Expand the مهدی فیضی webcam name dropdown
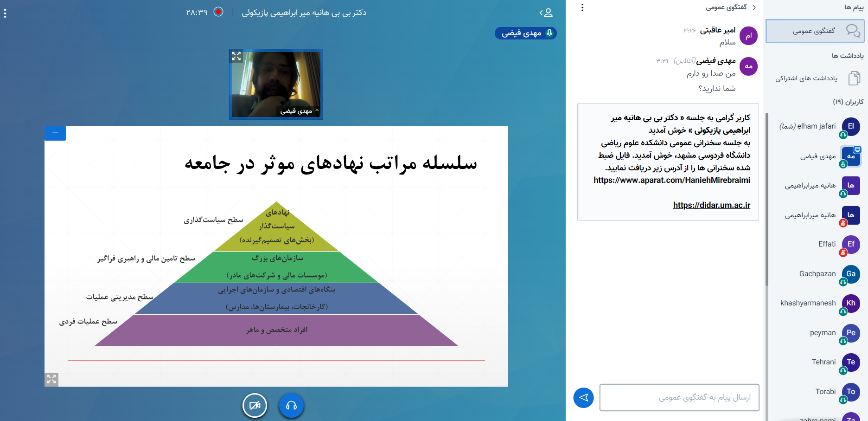868x421 pixels. click(x=317, y=111)
